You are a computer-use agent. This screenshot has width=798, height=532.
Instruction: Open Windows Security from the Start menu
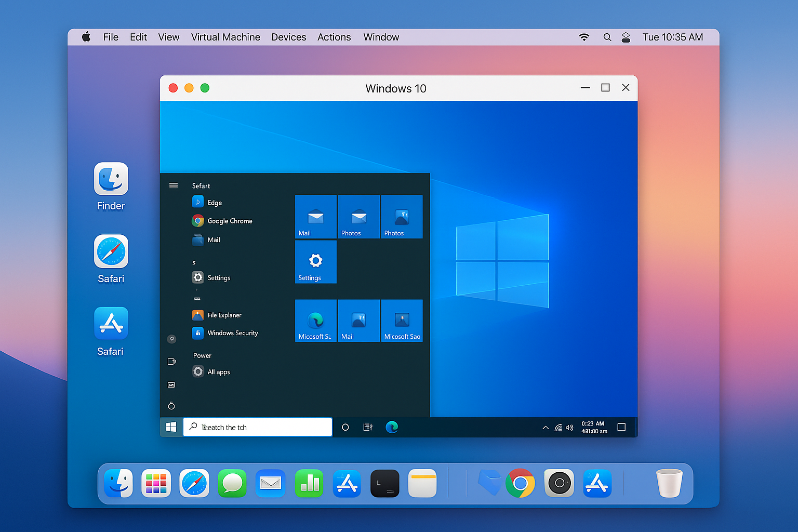(x=225, y=333)
